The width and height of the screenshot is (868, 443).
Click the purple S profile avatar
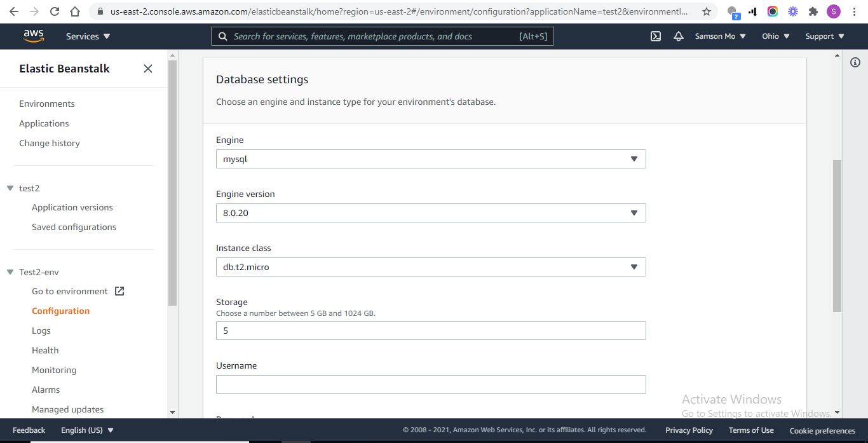[x=833, y=11]
